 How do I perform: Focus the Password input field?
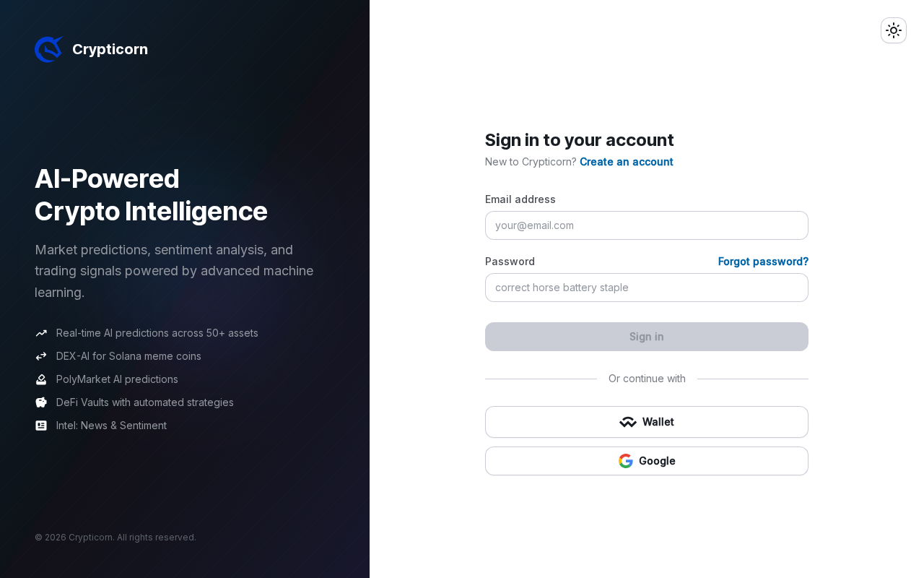[646, 288]
